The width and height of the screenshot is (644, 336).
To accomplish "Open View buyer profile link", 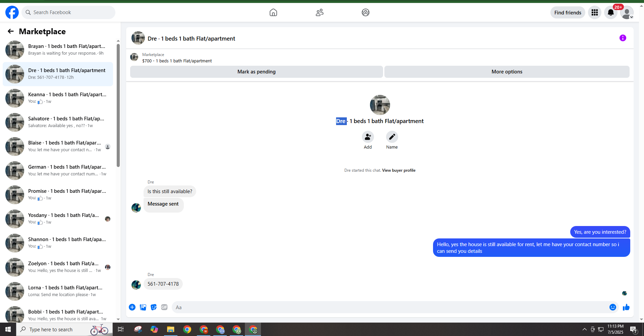I will click(x=399, y=170).
